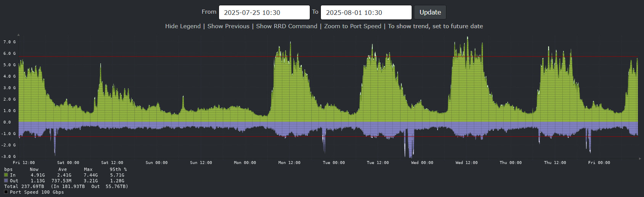Click the green In legend swatch
The height and width of the screenshot is (197, 644).
pyautogui.click(x=6, y=175)
